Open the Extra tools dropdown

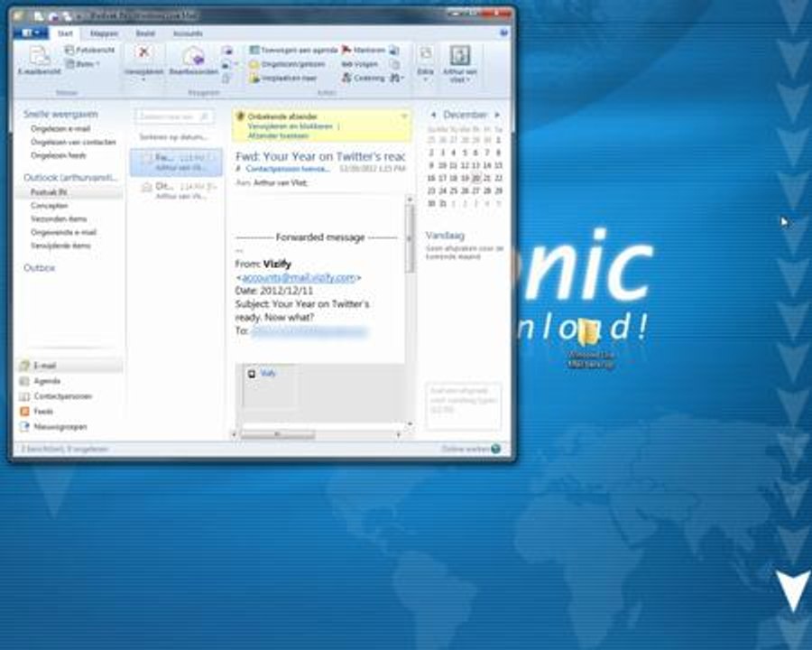coord(425,64)
